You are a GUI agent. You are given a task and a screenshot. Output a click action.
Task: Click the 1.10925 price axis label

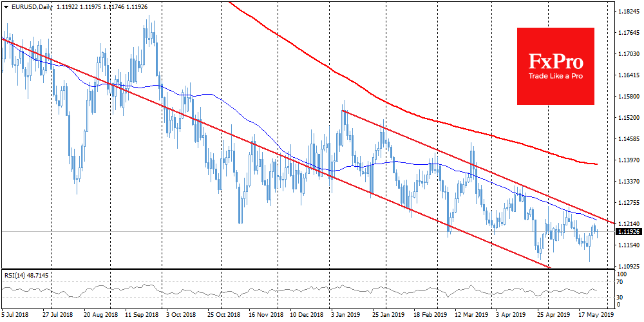(x=628, y=266)
